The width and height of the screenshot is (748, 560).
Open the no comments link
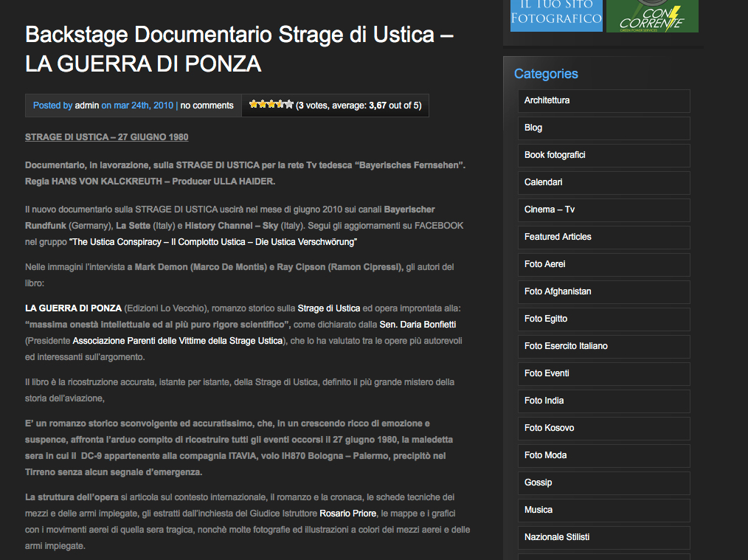point(207,106)
